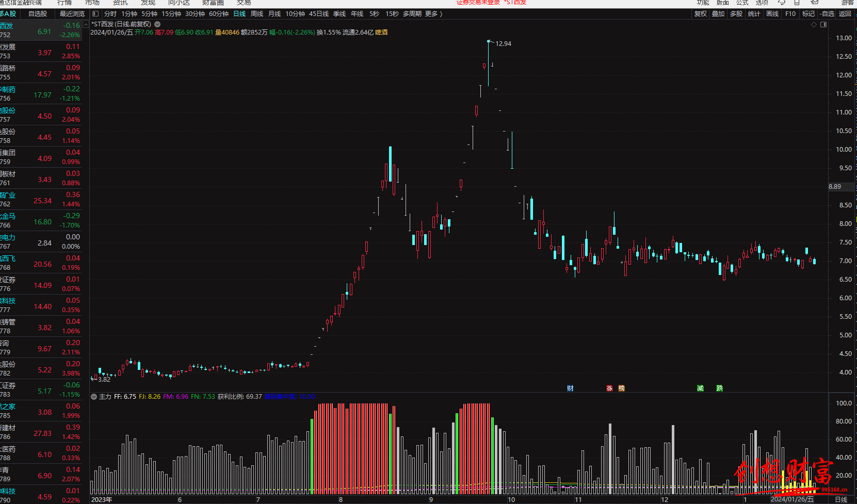Select the stock row priced 25.34
Viewport: 857px width, 504px height.
tap(40, 200)
